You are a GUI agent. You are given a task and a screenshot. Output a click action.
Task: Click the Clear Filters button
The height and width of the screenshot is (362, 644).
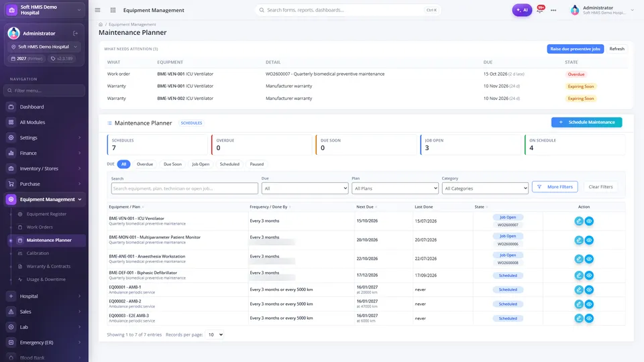pyautogui.click(x=600, y=187)
